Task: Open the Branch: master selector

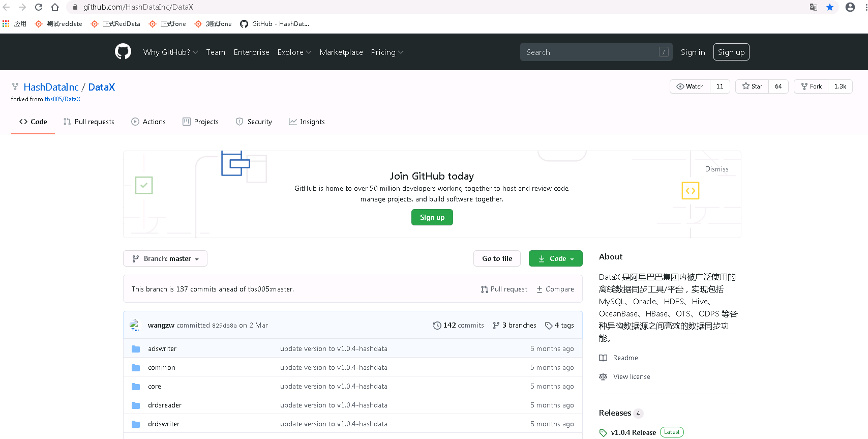Action: tap(165, 258)
